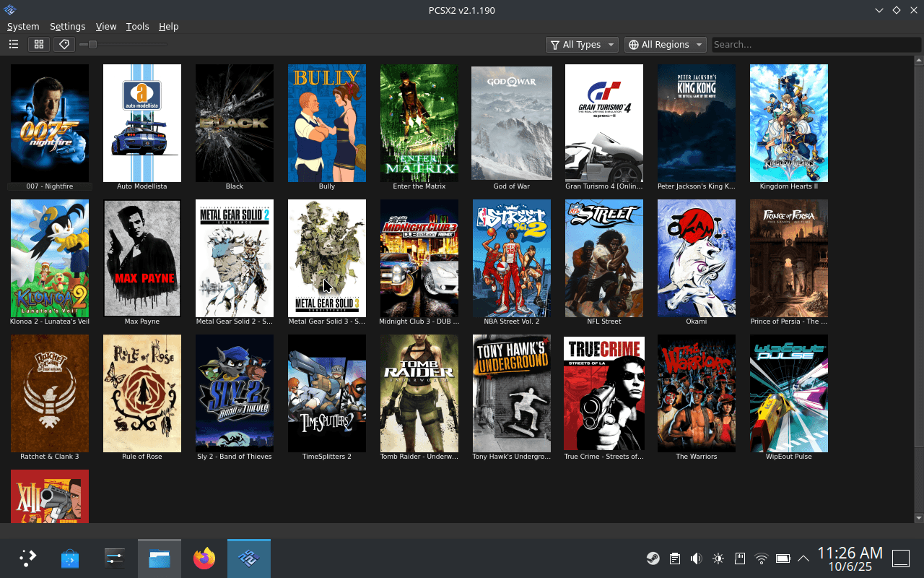
Task: Click the network icon in the system tray
Action: [x=761, y=558]
